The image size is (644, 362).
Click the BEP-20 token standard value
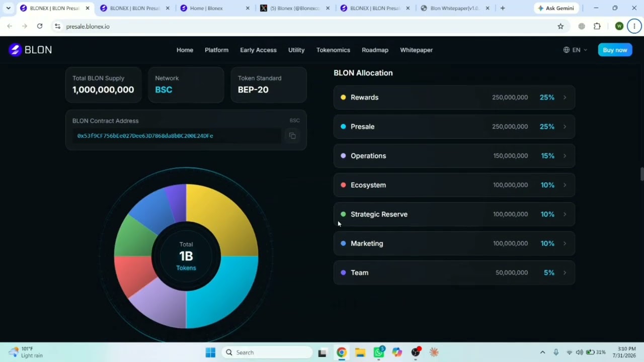tap(253, 89)
